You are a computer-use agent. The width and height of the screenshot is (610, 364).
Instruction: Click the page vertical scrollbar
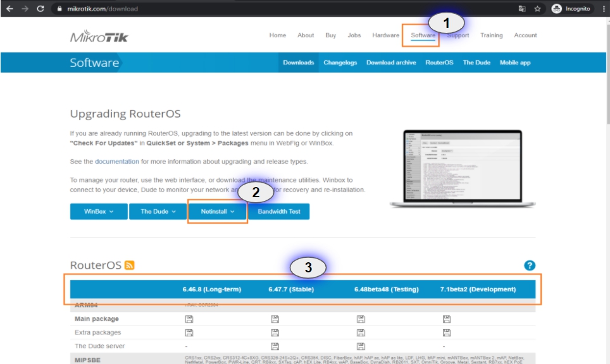point(607,74)
